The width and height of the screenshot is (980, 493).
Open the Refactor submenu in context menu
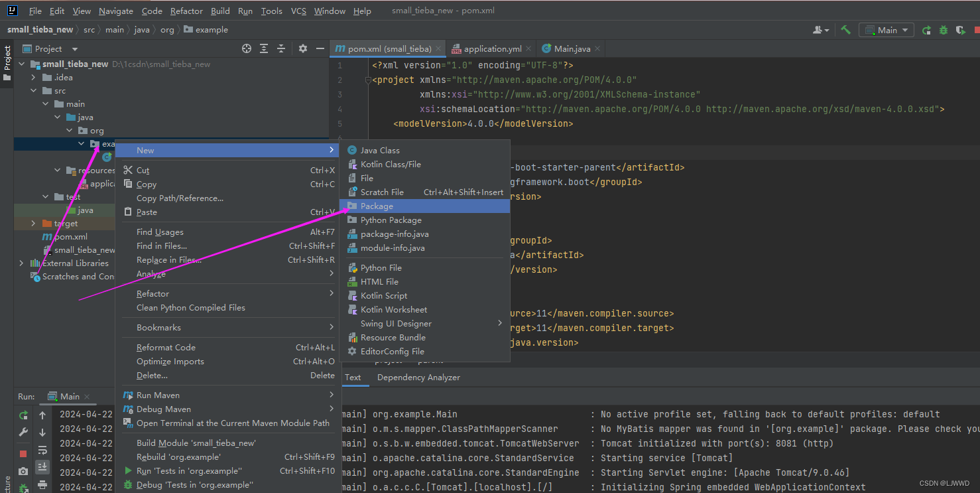point(227,294)
